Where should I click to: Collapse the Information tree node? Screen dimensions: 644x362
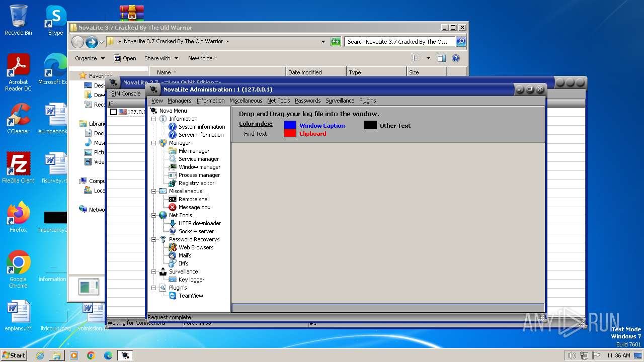point(154,119)
